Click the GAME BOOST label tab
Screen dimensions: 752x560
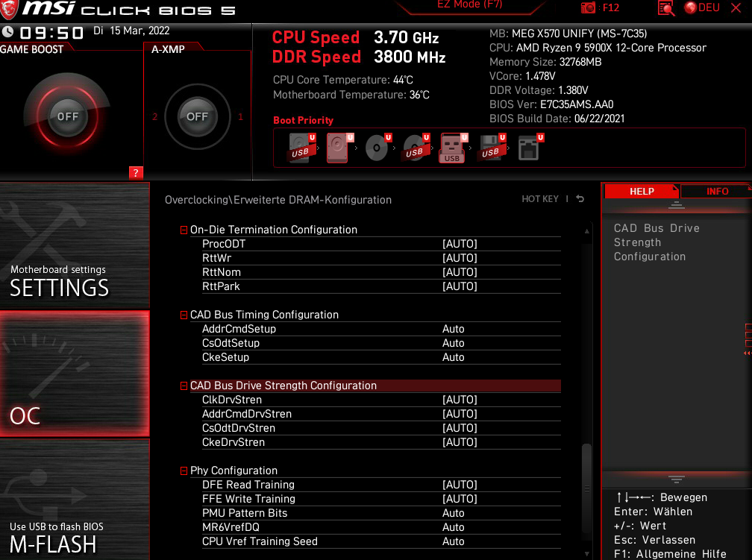click(31, 49)
